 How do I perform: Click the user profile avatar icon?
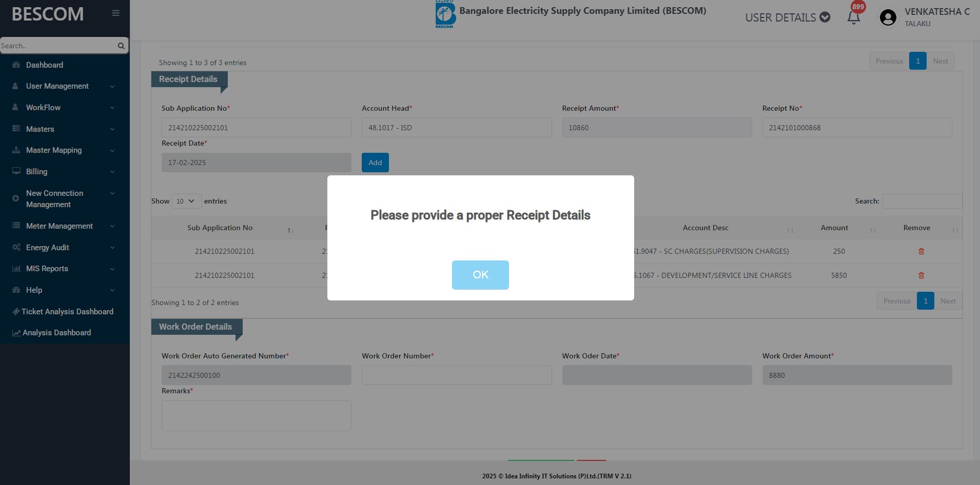point(888,17)
